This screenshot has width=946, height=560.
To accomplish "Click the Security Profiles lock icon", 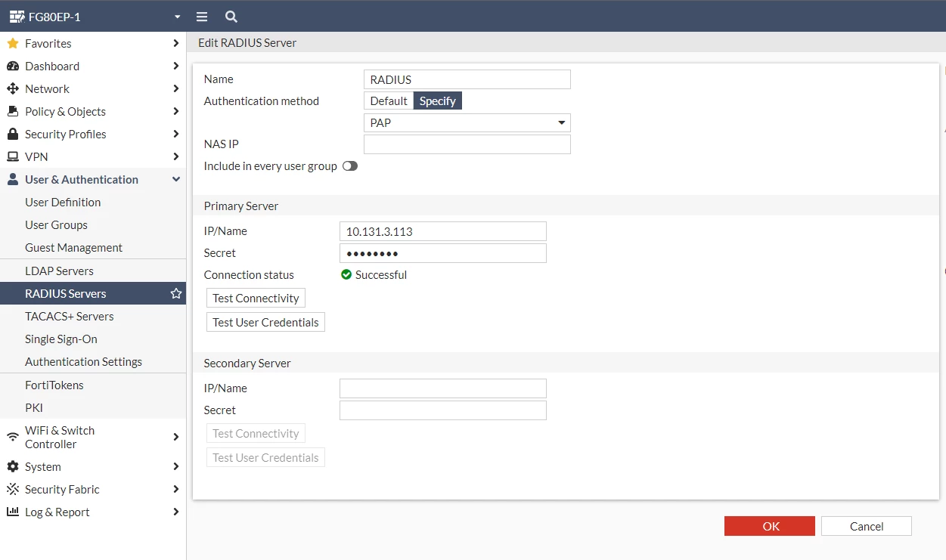I will (13, 135).
